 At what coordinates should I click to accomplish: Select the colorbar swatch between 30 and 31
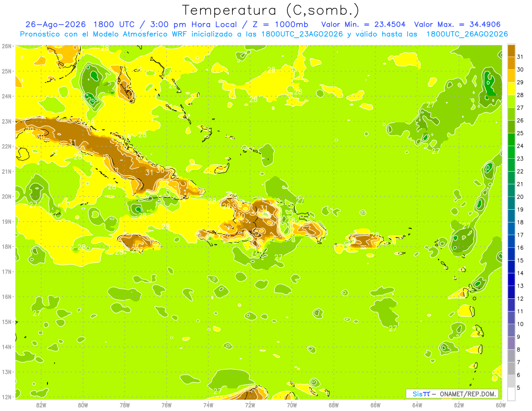(x=511, y=63)
